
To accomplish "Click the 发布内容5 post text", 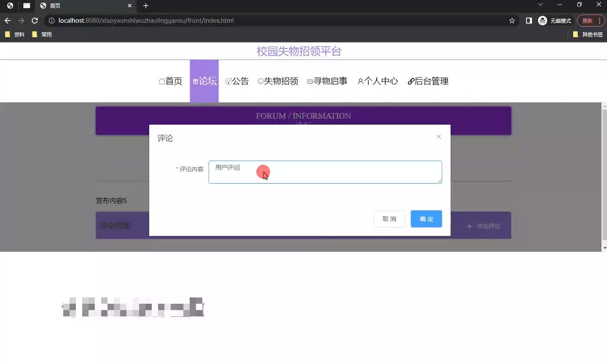I will click(111, 201).
